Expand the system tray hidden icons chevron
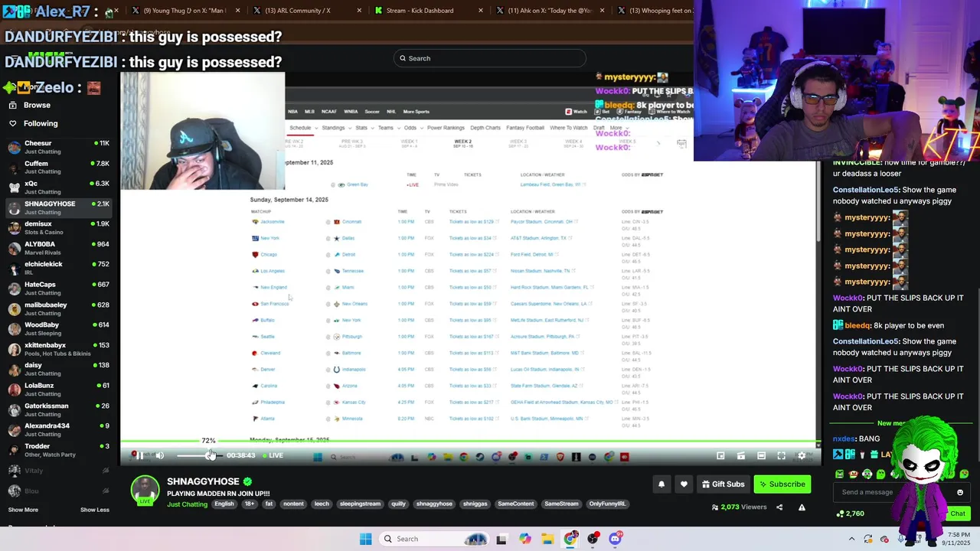The width and height of the screenshot is (980, 551). (851, 539)
